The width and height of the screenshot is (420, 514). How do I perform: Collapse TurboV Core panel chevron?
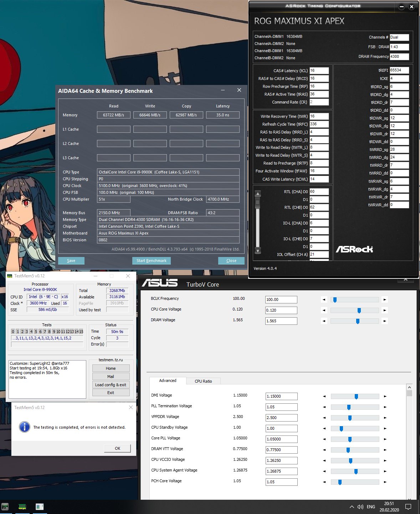[x=406, y=280]
